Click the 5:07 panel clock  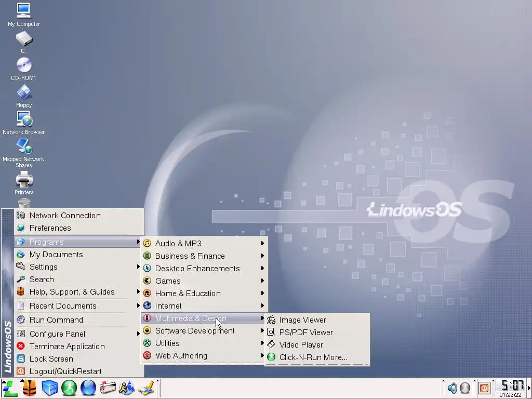point(512,385)
